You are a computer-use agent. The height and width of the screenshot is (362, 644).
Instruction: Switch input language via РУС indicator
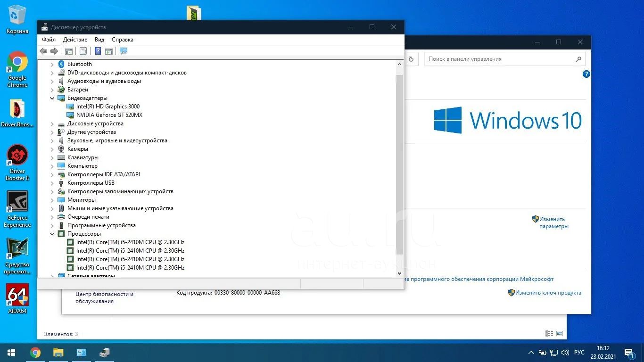[x=579, y=353]
